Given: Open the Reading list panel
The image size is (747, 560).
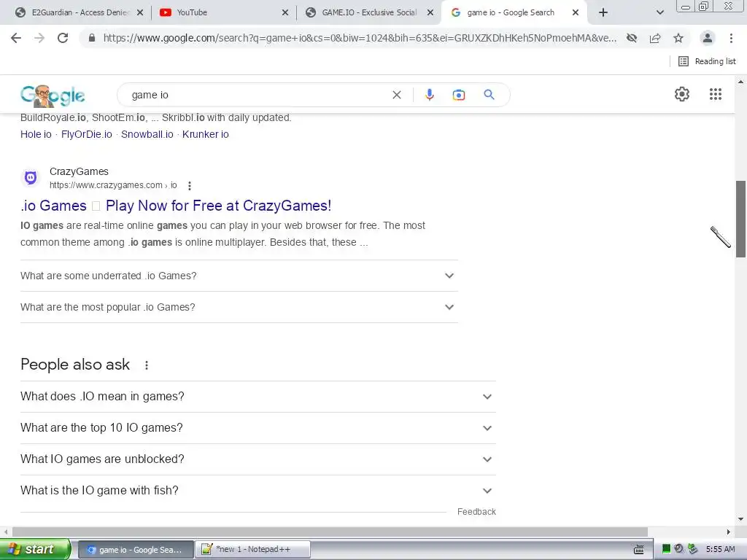Looking at the screenshot, I should [x=707, y=61].
